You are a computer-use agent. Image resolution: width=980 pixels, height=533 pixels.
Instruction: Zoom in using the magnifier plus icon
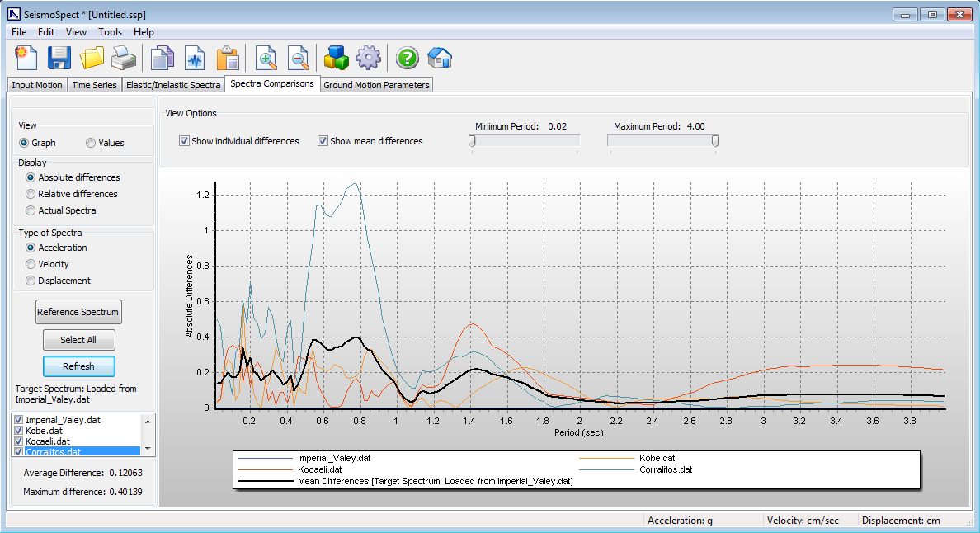pyautogui.click(x=266, y=58)
